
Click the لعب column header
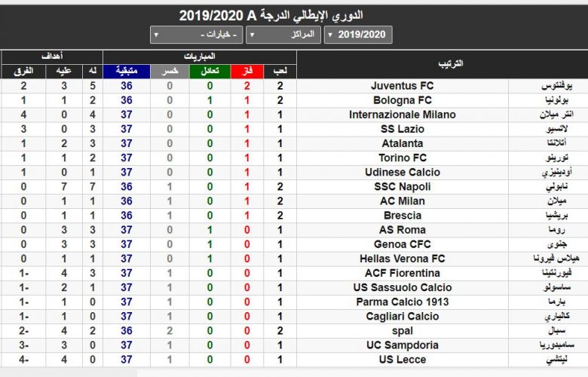click(279, 71)
